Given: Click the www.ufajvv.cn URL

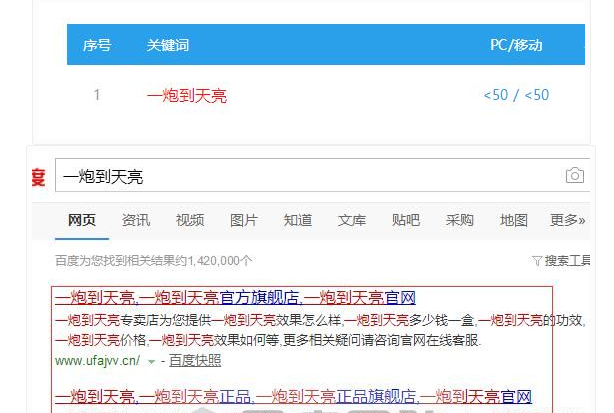Looking at the screenshot, I should (97, 360).
